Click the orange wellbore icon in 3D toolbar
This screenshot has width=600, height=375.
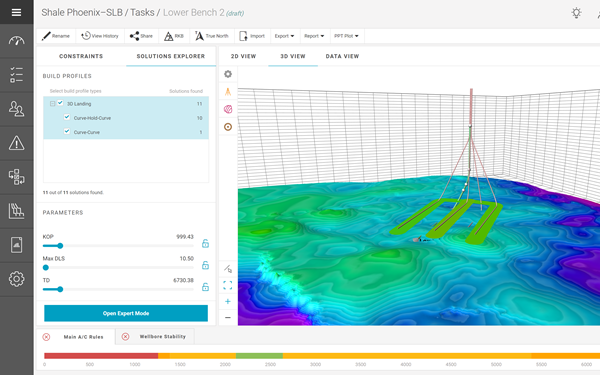click(x=228, y=92)
